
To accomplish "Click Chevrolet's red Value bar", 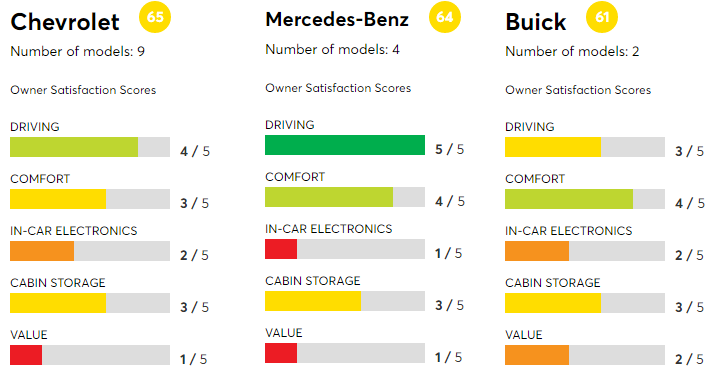I will point(26,355).
